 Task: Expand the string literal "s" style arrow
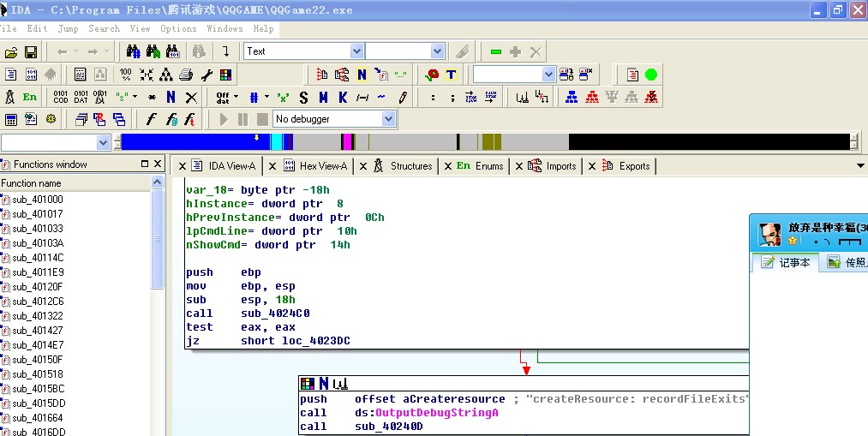pos(135,98)
